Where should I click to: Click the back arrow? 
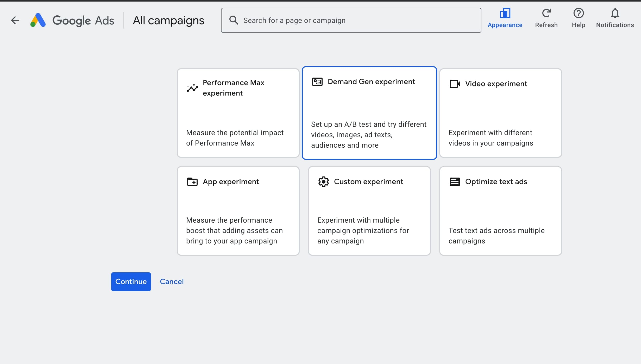click(15, 20)
